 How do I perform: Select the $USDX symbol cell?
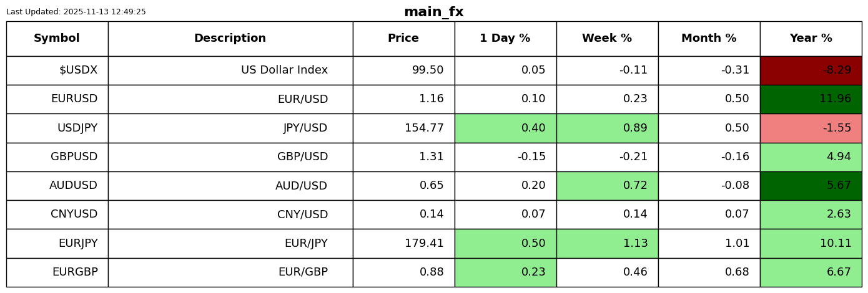click(57, 70)
